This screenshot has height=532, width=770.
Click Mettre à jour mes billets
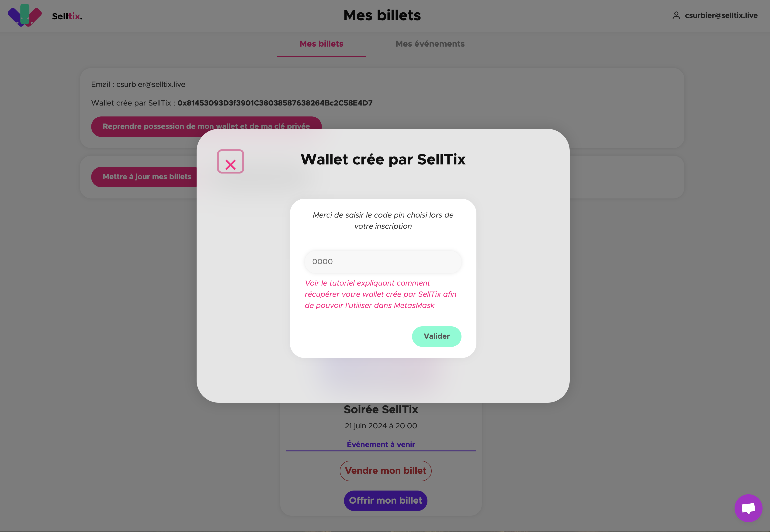click(147, 177)
